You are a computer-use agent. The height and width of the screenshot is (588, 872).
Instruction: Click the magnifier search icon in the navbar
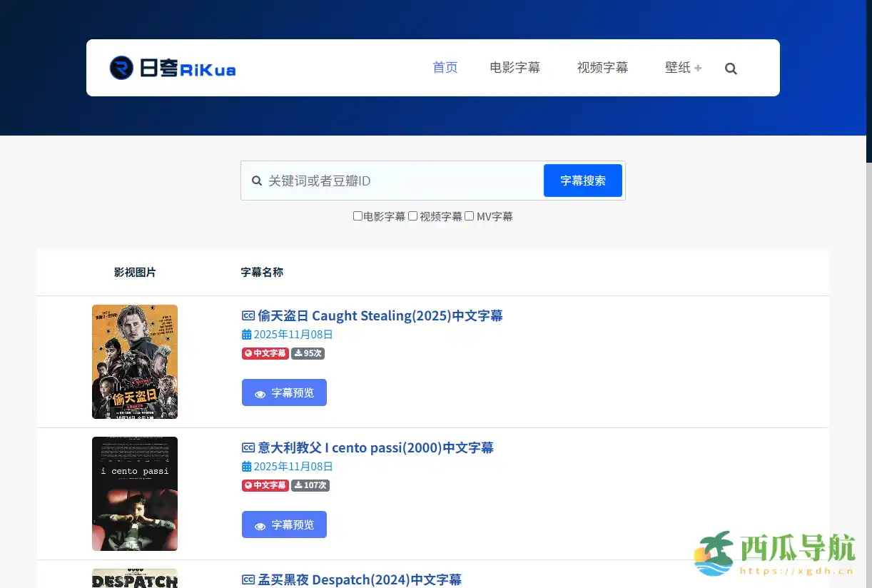[731, 68]
